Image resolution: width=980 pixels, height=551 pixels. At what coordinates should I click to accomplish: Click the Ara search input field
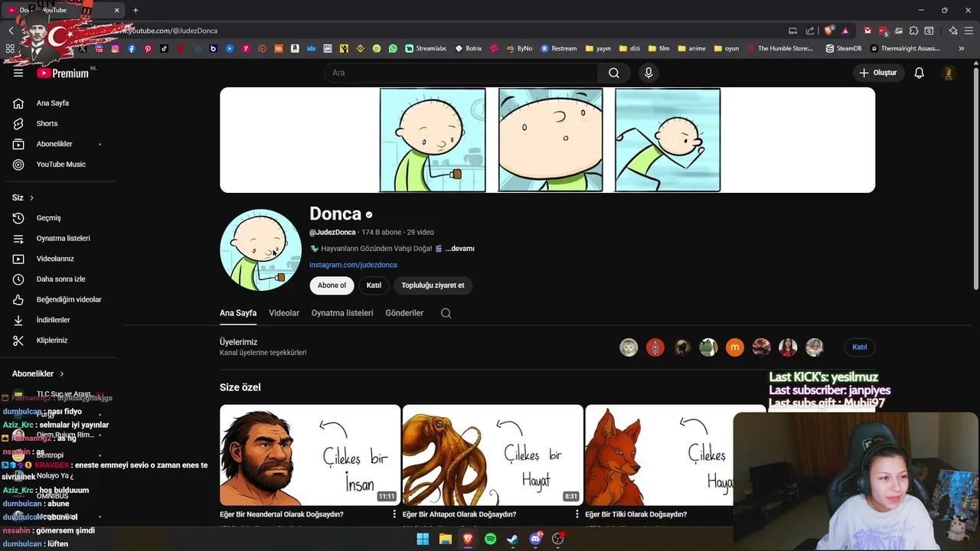(461, 73)
